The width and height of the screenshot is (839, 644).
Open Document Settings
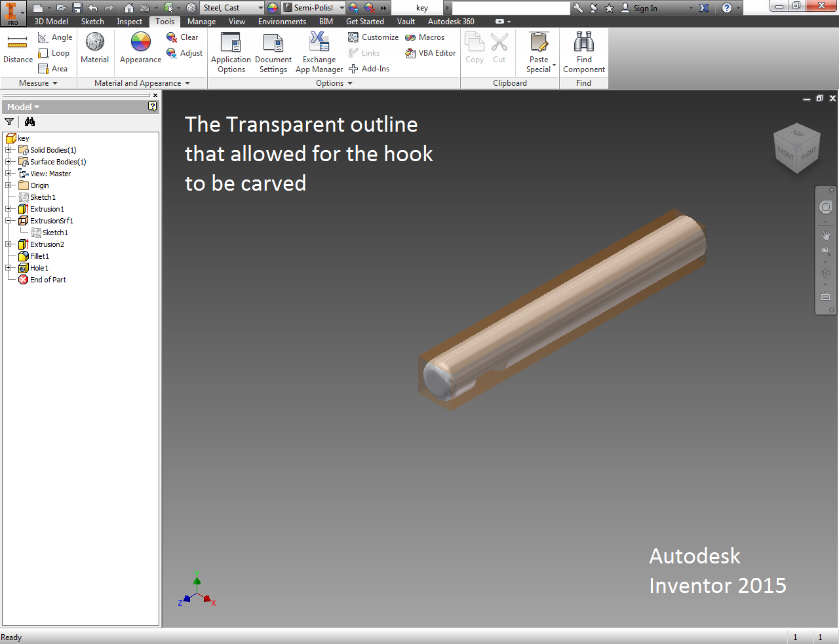(x=273, y=52)
